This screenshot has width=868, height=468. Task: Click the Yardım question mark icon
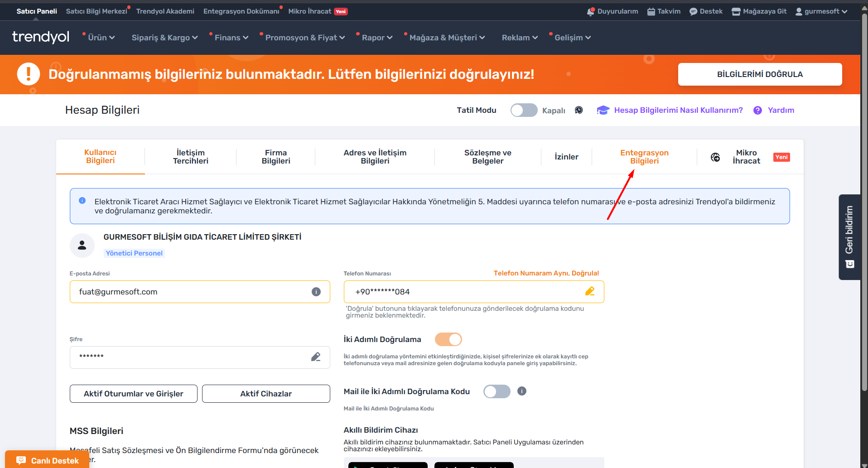[x=757, y=110]
